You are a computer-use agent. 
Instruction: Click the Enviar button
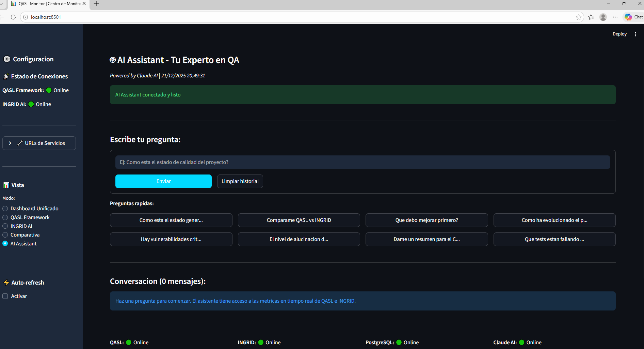coord(163,181)
